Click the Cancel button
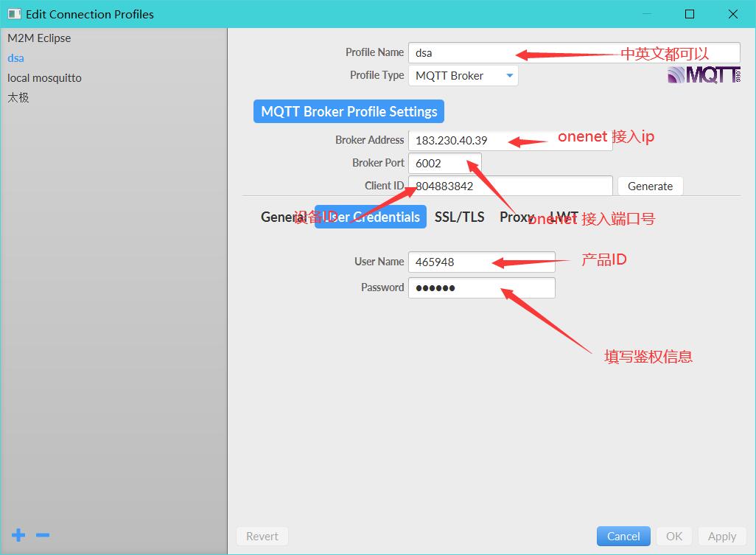The height and width of the screenshot is (555, 756). click(x=623, y=536)
